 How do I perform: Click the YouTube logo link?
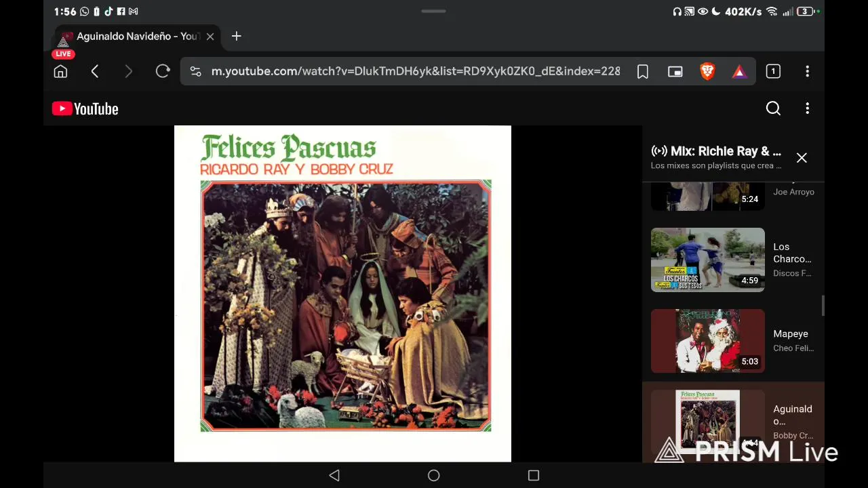(85, 108)
